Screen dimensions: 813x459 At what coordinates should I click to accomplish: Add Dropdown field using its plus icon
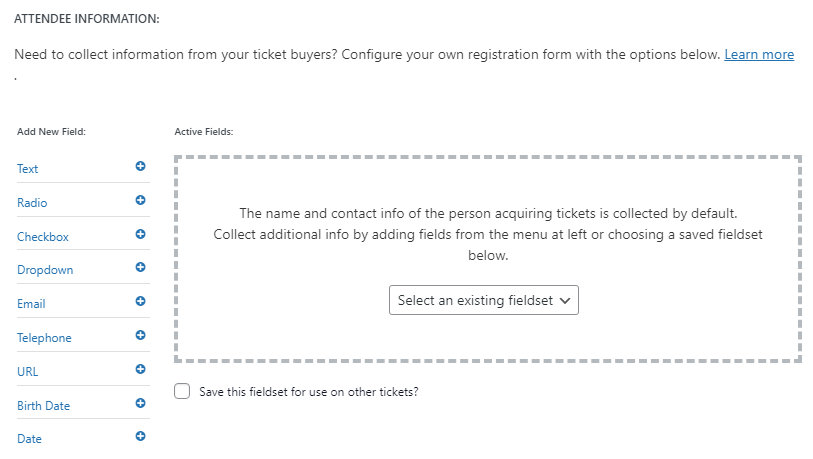pyautogui.click(x=141, y=267)
